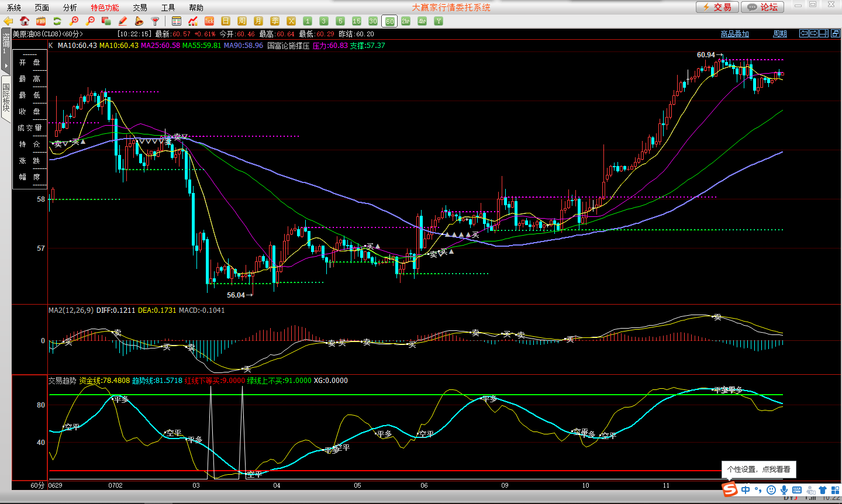Open the Tick chart view
842x504 pixels.
(209, 21)
